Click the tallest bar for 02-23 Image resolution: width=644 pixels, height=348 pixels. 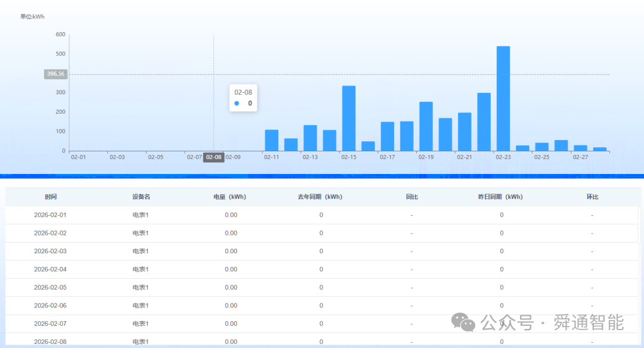[x=503, y=98]
